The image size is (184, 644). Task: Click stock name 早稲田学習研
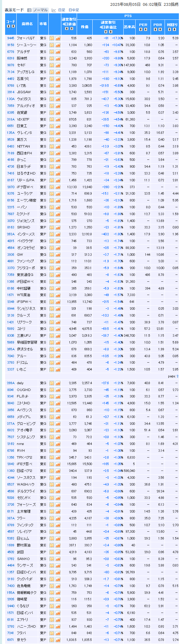[27, 342]
